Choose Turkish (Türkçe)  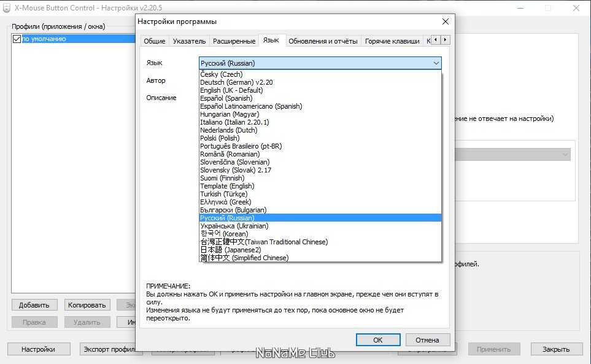[x=320, y=194]
